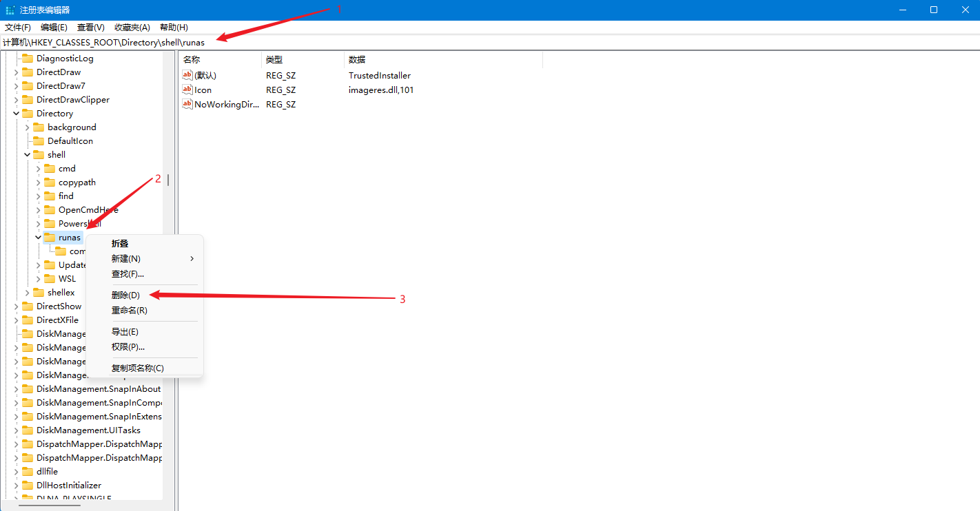Click the DirectXFile folder icon
Screen dimensions: 980x511
(28, 320)
